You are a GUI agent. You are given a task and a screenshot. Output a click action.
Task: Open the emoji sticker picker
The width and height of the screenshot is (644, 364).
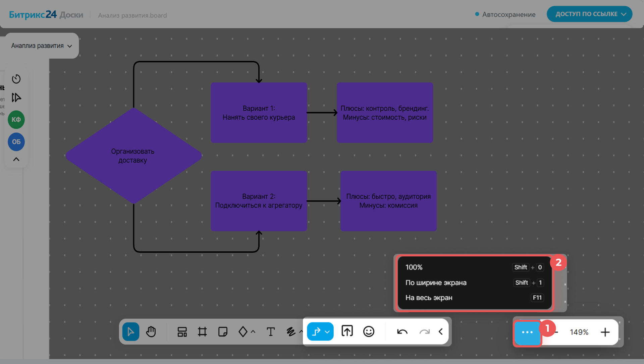369,331
